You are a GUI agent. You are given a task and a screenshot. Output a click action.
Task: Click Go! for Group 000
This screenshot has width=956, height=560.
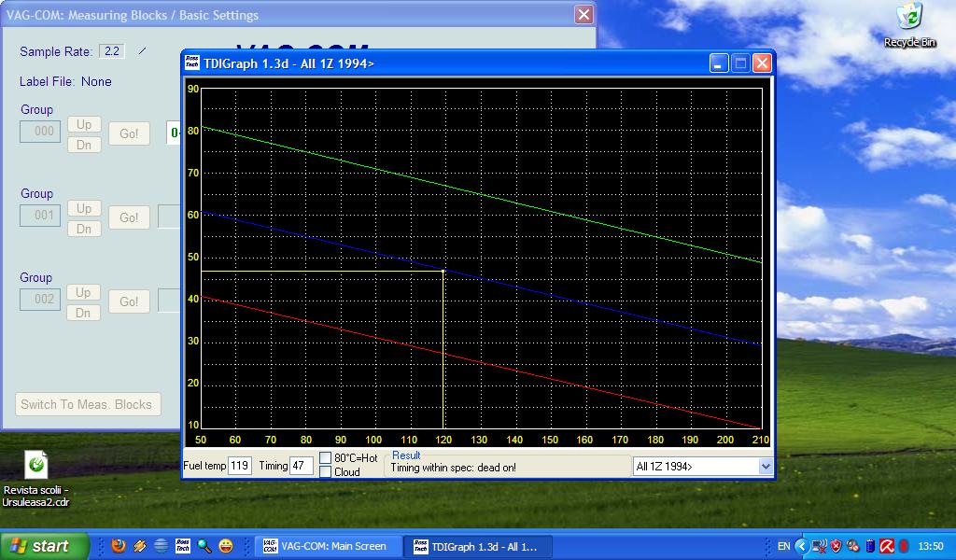point(129,133)
